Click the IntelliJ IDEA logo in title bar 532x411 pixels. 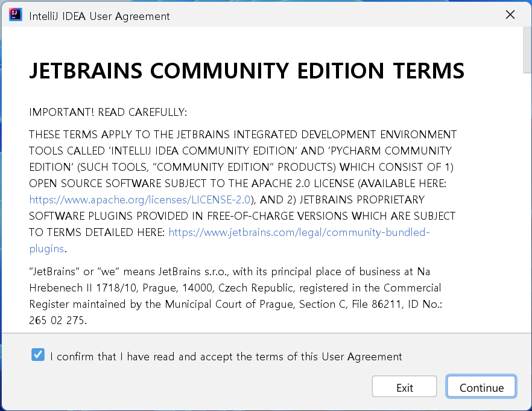click(16, 15)
